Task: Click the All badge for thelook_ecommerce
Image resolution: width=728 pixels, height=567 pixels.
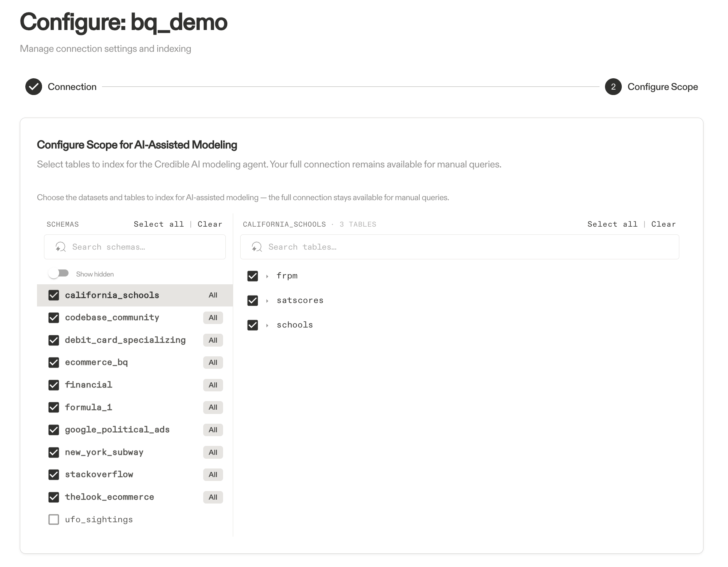Action: pyautogui.click(x=213, y=497)
